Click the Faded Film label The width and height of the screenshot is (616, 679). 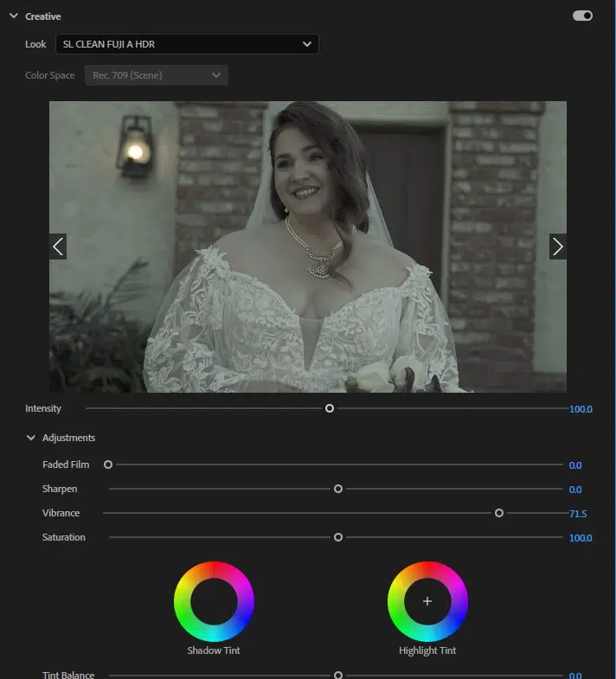click(x=66, y=464)
